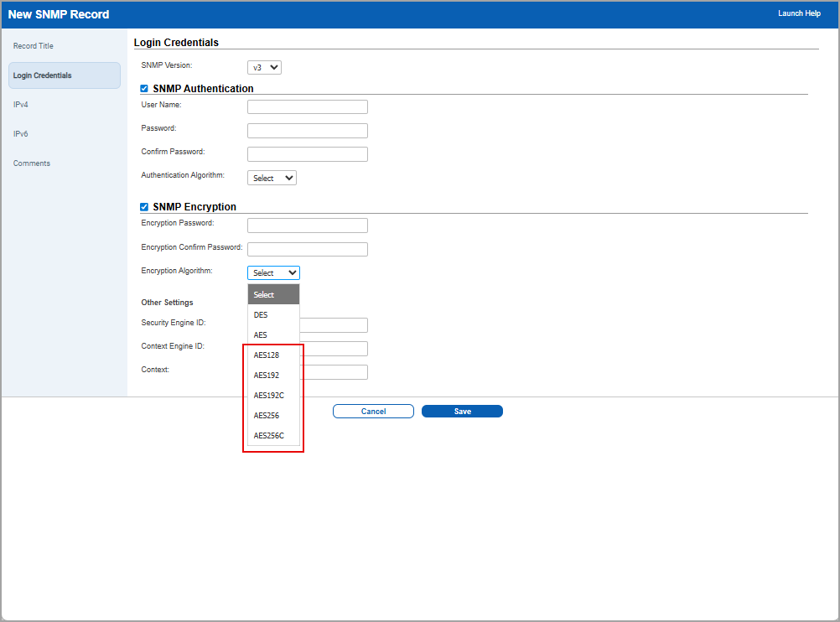Image resolution: width=840 pixels, height=622 pixels.
Task: Click the User Name input field
Action: pos(307,106)
